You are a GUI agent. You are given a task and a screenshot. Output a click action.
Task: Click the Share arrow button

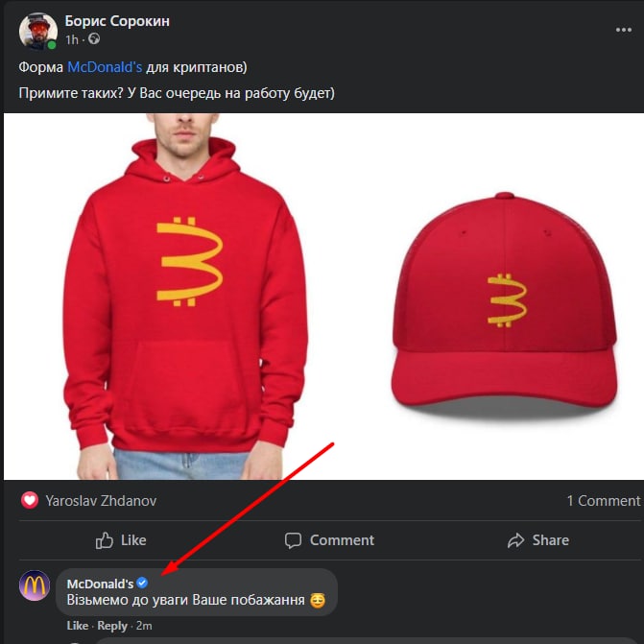pyautogui.click(x=537, y=540)
